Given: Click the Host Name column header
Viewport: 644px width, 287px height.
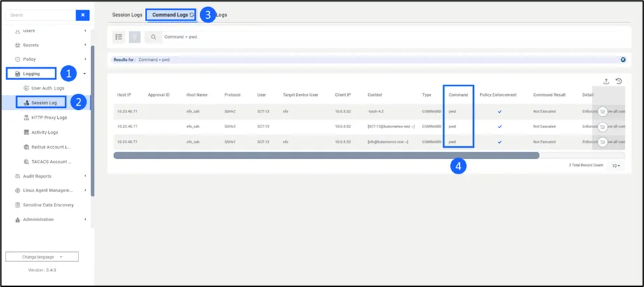Looking at the screenshot, I should (197, 94).
